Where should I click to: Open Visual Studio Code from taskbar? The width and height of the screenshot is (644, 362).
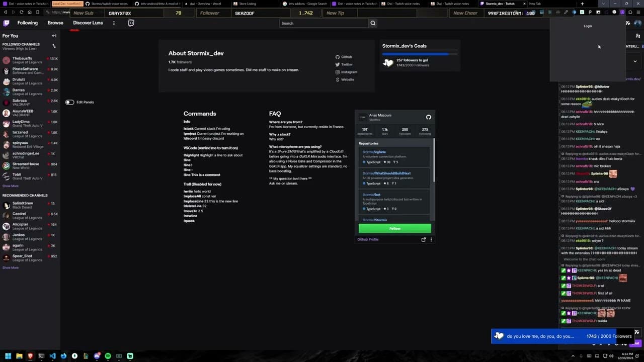click(x=52, y=356)
